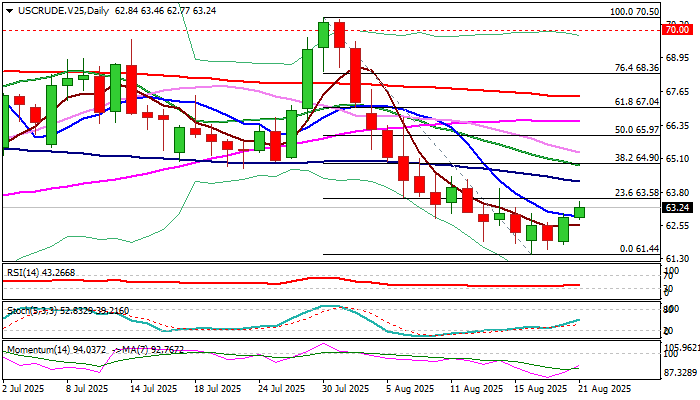Select the 23.6 63.58 Fibonacci level label
This screenshot has width=700, height=400.
click(x=637, y=193)
